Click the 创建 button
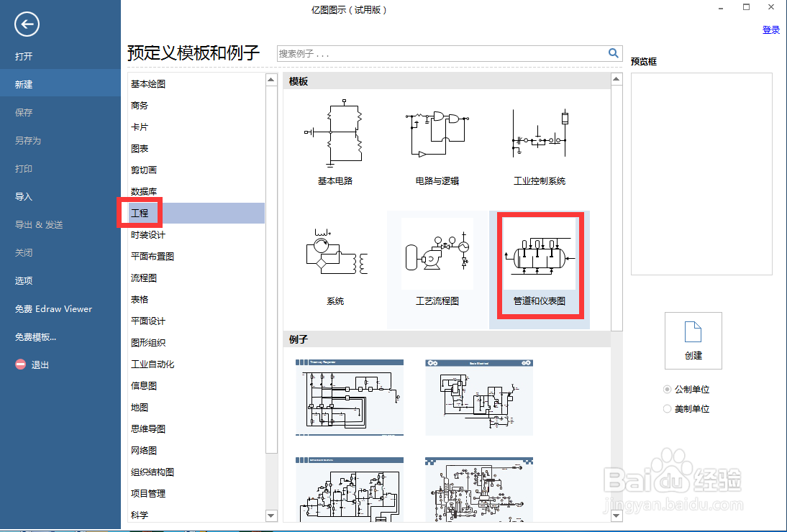The height and width of the screenshot is (532, 787). pos(693,340)
